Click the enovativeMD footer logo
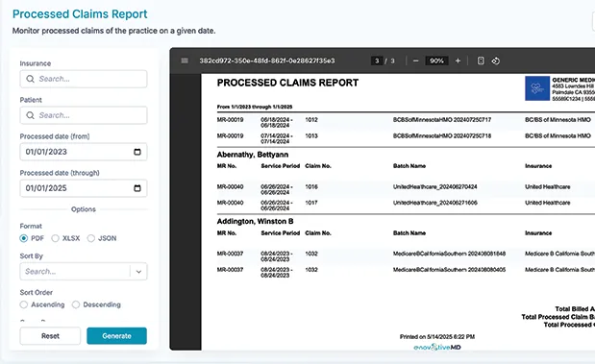Image resolution: width=595 pixels, height=364 pixels. pos(437,347)
